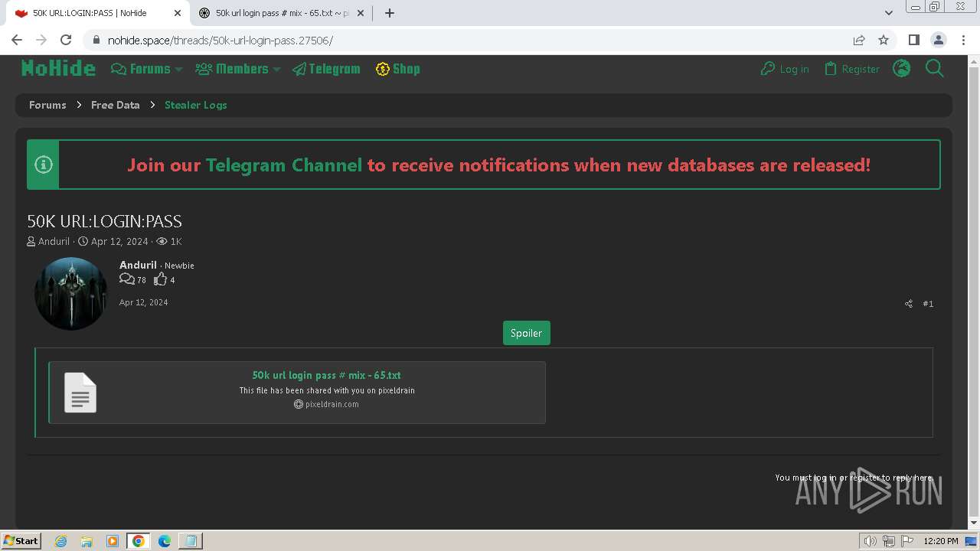Click the browser back arrow
The image size is (980, 551).
click(x=17, y=40)
